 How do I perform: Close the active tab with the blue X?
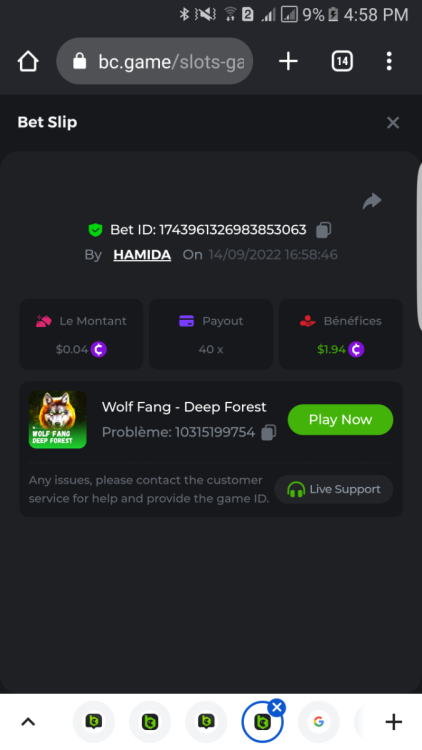[277, 707]
